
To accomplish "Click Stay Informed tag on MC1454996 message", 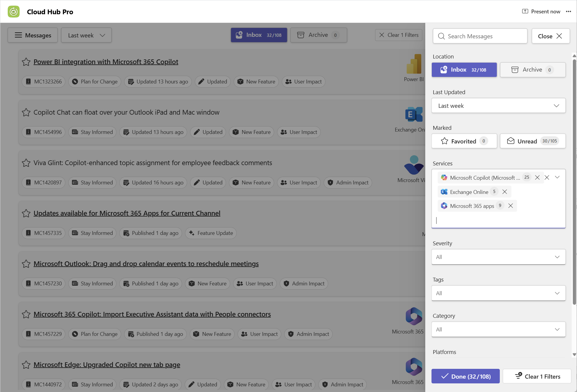I will (92, 132).
